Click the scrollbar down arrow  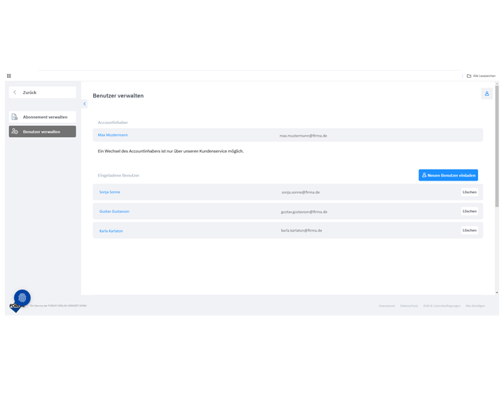pyautogui.click(x=497, y=293)
